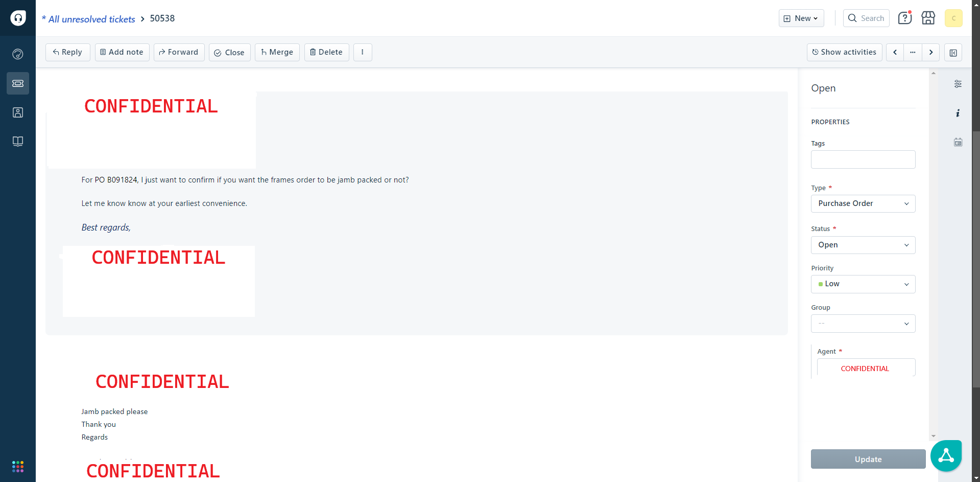Open the Solutions book icon in sidebar

tap(18, 142)
